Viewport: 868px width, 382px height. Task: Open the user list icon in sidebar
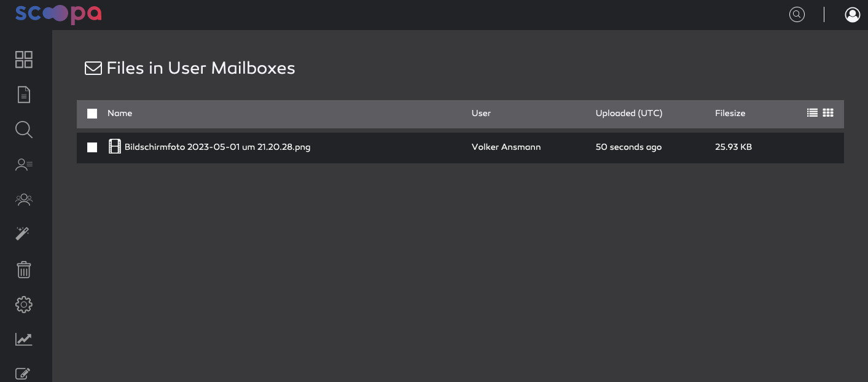(24, 165)
